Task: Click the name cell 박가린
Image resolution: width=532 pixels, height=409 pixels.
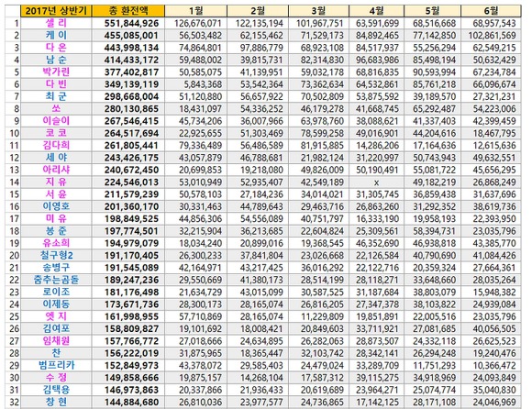Action: (56, 72)
